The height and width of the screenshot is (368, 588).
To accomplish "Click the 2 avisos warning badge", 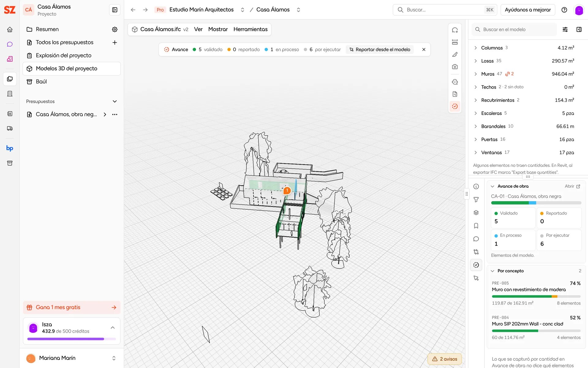I will pyautogui.click(x=445, y=359).
